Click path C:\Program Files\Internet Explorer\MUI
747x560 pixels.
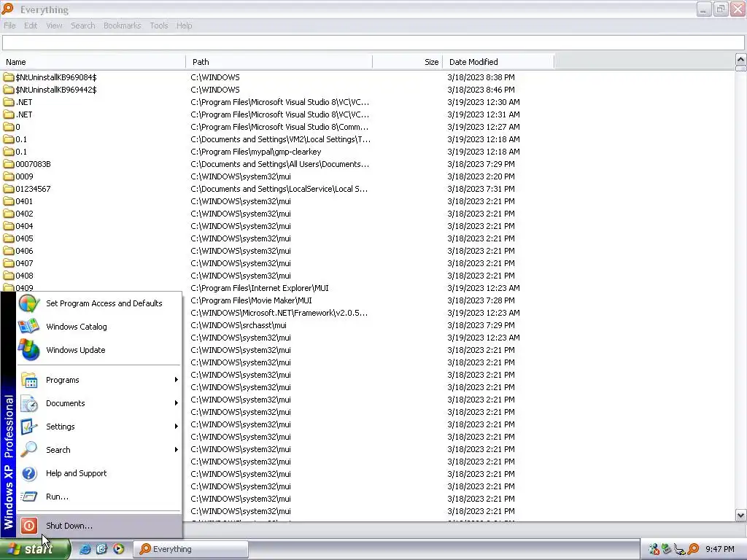(260, 288)
